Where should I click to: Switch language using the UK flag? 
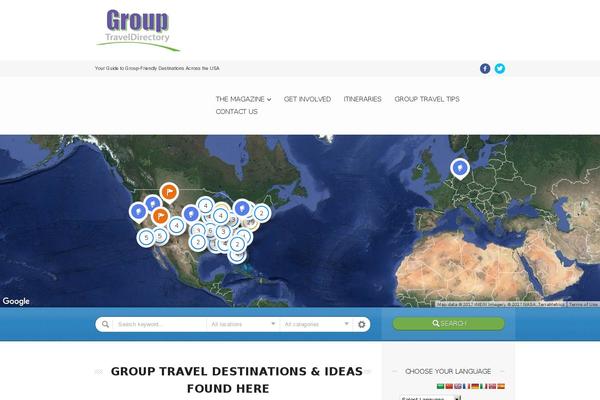458,386
